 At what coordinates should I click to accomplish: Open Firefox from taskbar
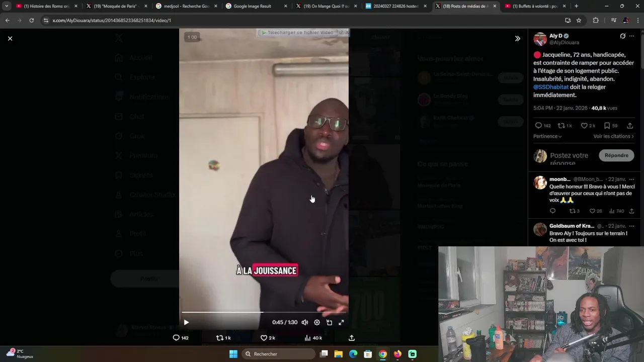397,354
